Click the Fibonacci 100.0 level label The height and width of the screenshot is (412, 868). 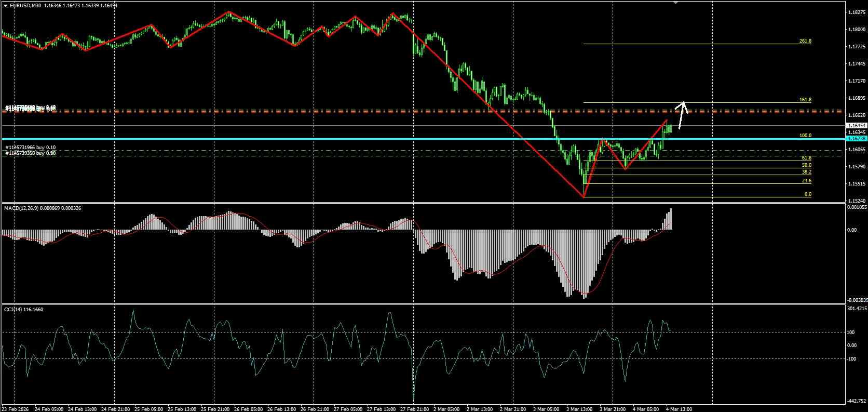pos(805,136)
